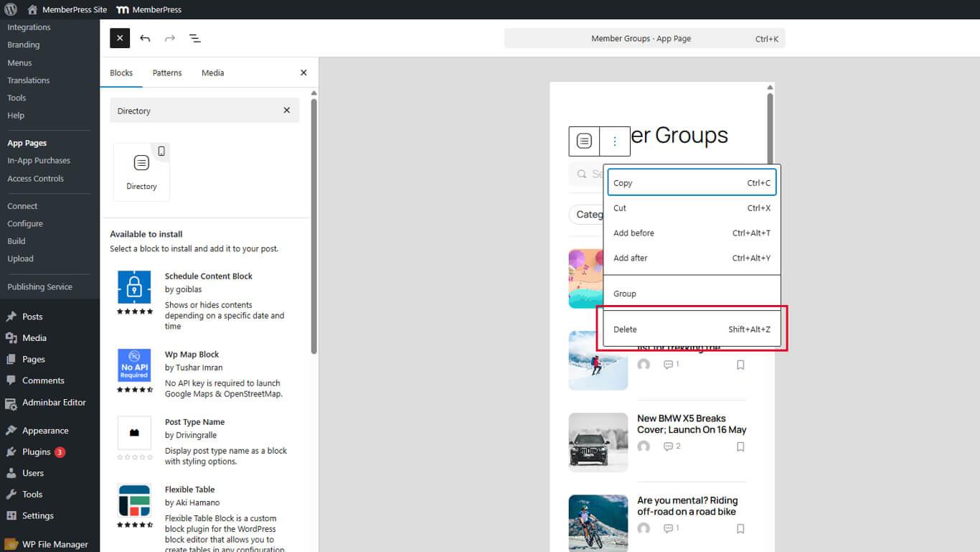Open In-App Purchases link in sidebar
The width and height of the screenshot is (980, 552).
coord(39,161)
